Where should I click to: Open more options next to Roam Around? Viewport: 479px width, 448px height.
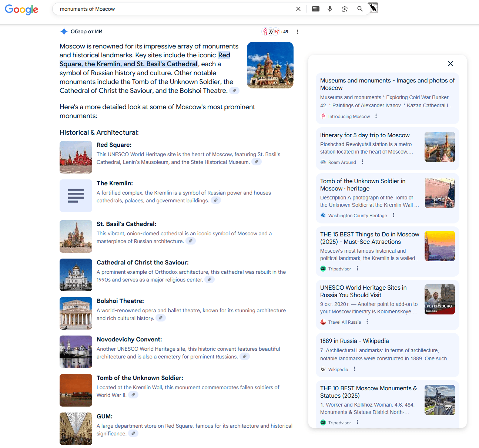(x=362, y=162)
